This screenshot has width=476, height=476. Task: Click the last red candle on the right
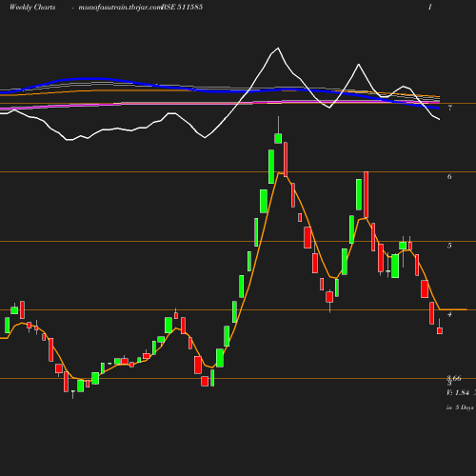(440, 330)
